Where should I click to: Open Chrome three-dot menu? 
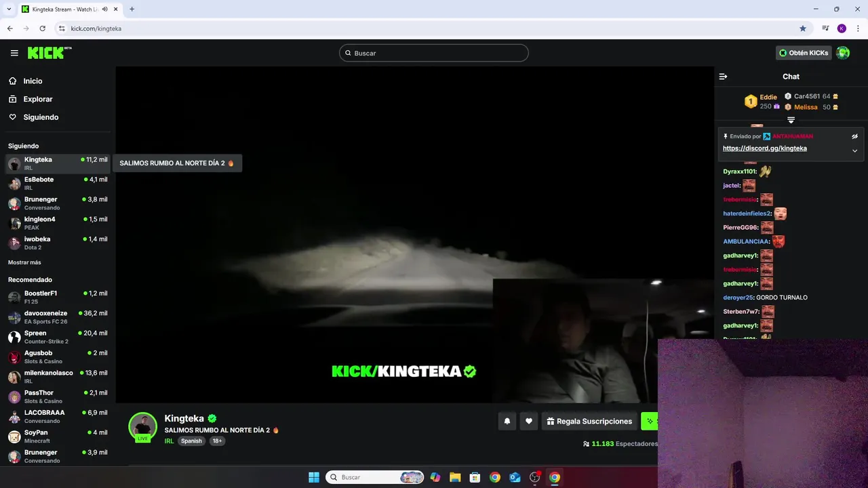click(x=858, y=28)
